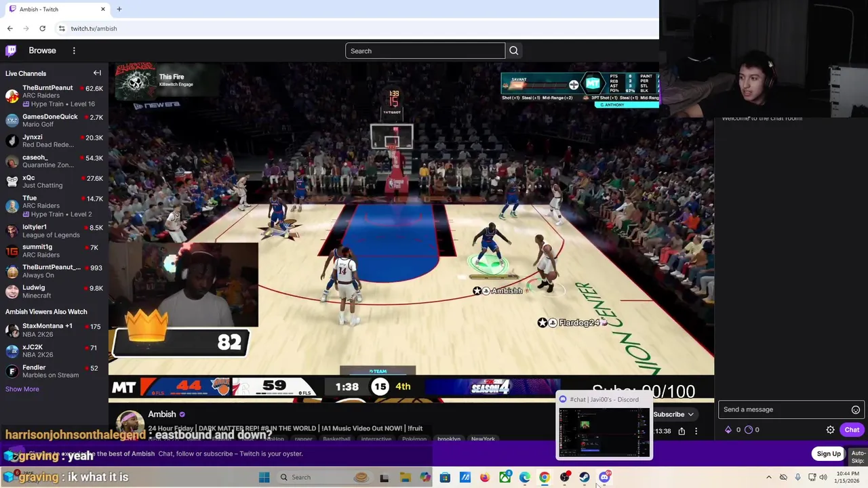The image size is (868, 488).
Task: Open a new browser tab
Action: [x=119, y=9]
